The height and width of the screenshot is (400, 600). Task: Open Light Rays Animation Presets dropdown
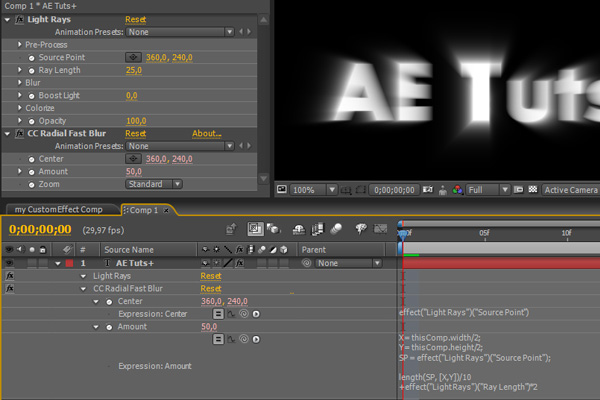tap(180, 32)
